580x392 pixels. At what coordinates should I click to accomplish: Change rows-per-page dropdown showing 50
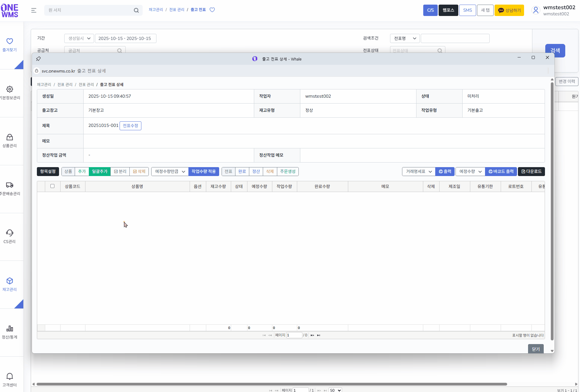pos(335,390)
